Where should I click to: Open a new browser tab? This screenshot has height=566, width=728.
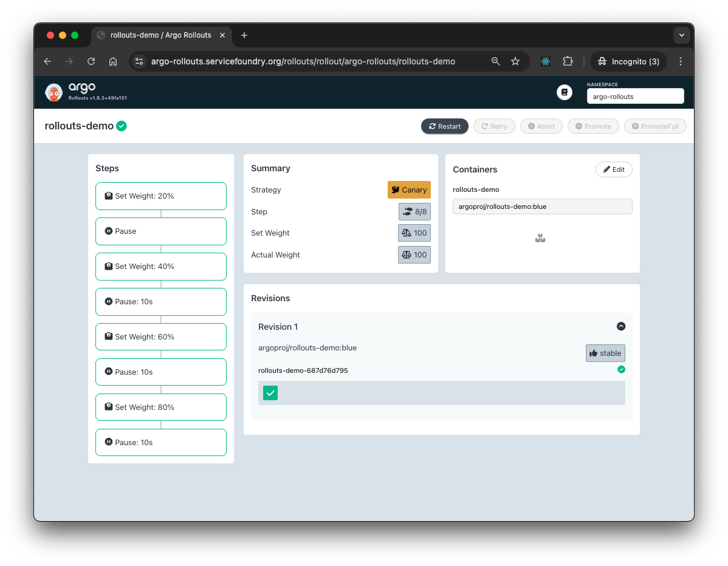pos(244,35)
